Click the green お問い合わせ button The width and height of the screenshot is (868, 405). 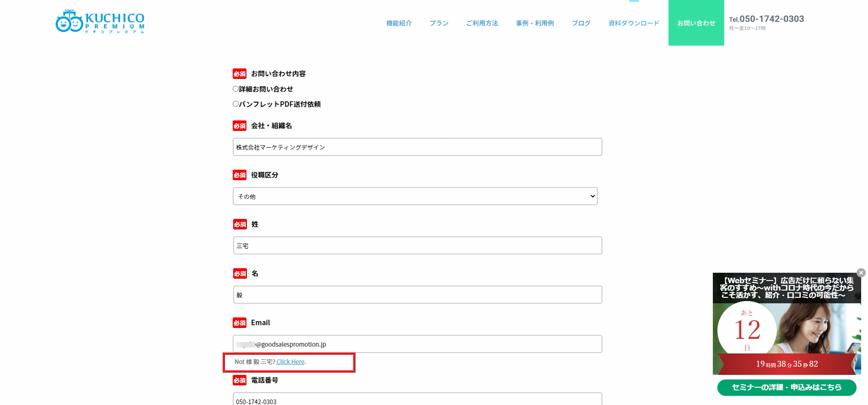[696, 23]
